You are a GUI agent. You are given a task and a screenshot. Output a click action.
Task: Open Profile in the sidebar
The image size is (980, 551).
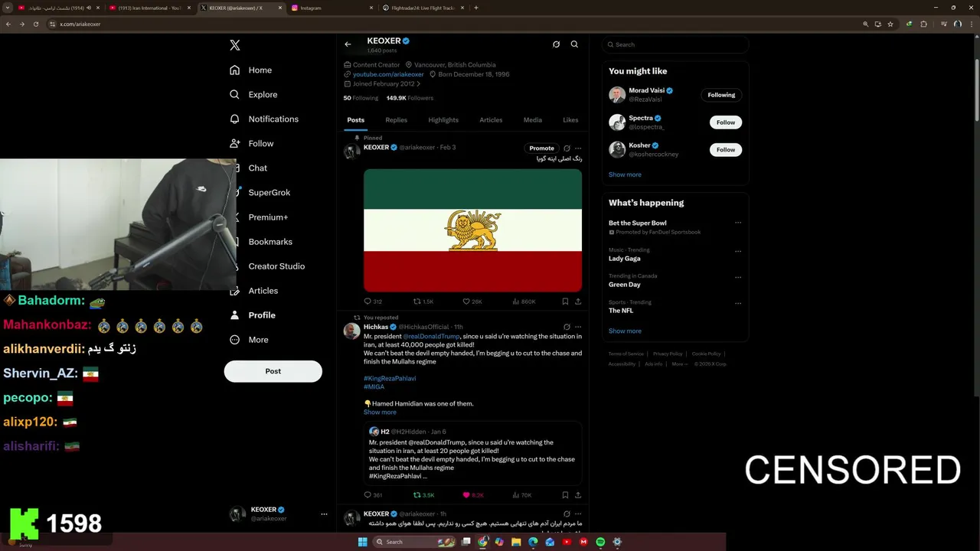tap(252, 315)
